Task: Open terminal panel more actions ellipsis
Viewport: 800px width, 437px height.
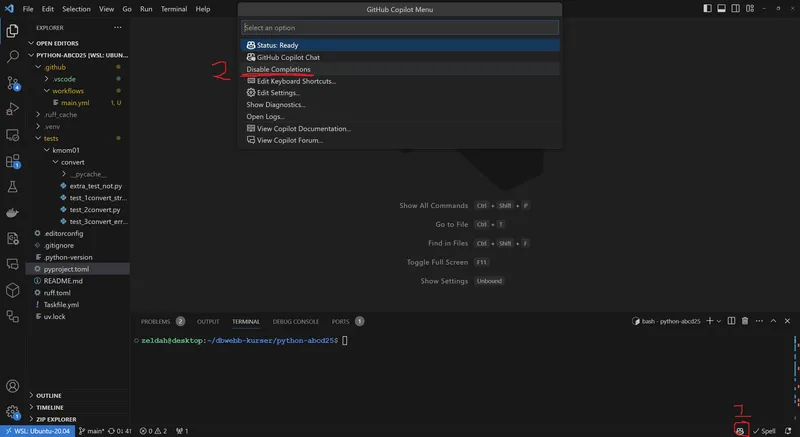Action: pos(759,321)
